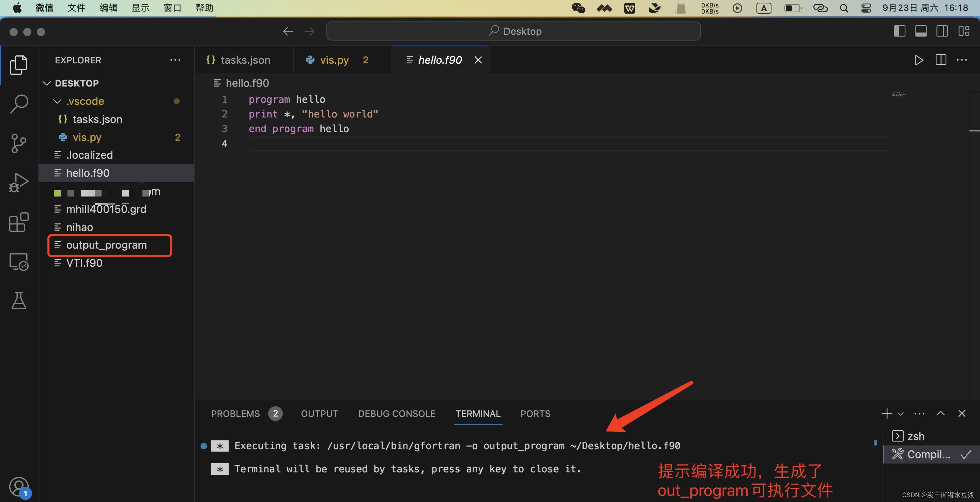Run hello.f90 with the play button
The width and height of the screenshot is (980, 502).
pyautogui.click(x=918, y=60)
